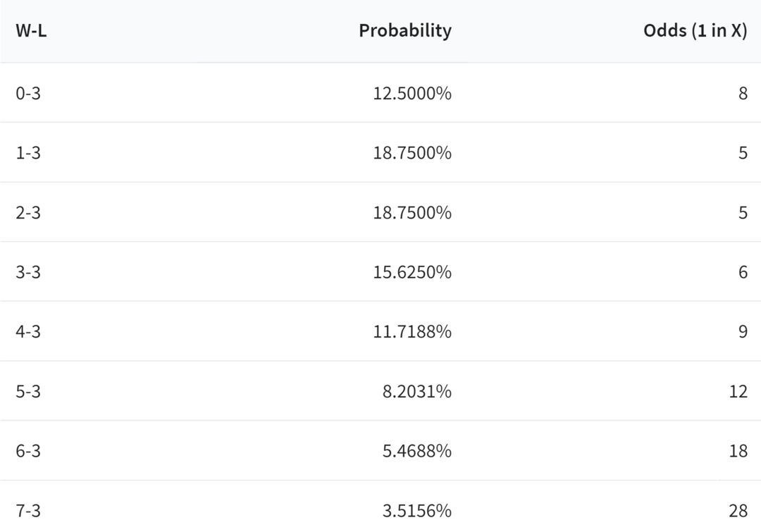Click the Probability column header
Viewport: 761px width, 532px height.
point(405,30)
